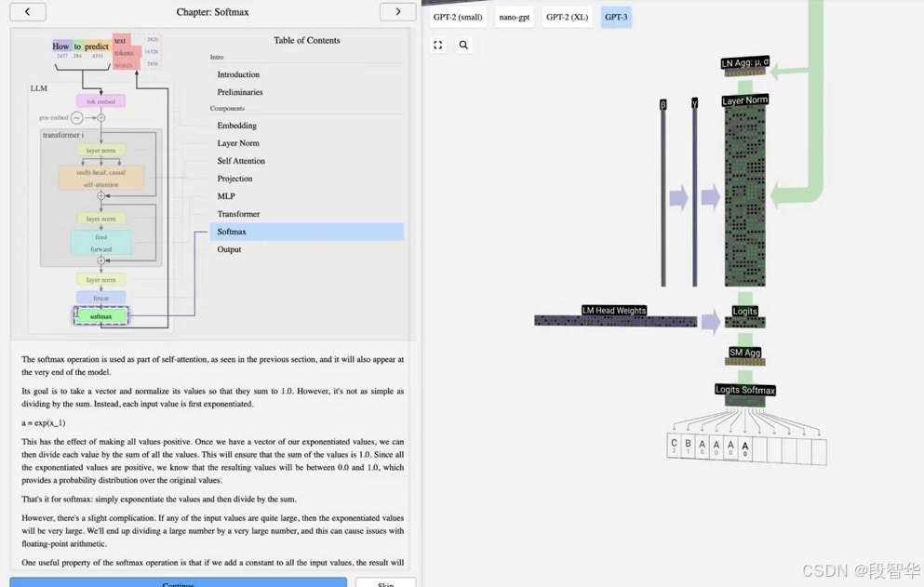Click the β vector label
This screenshot has width=924, height=587.
(x=663, y=104)
